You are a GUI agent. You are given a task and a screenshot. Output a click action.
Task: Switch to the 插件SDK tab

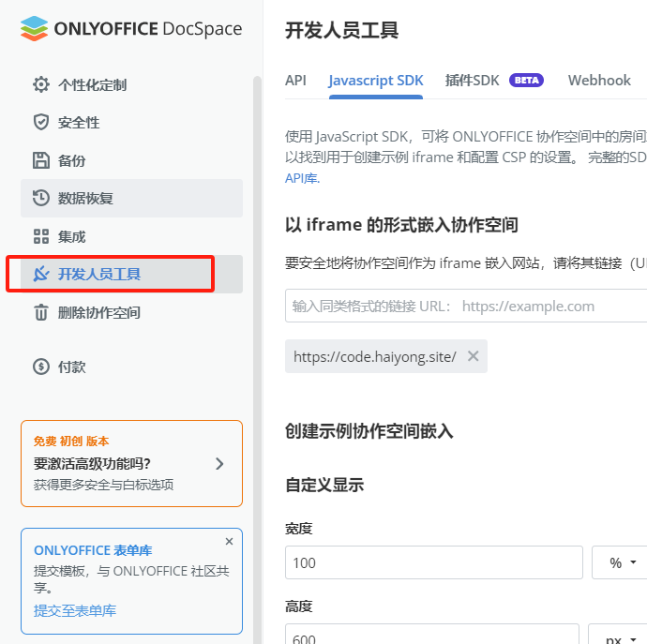coord(472,80)
